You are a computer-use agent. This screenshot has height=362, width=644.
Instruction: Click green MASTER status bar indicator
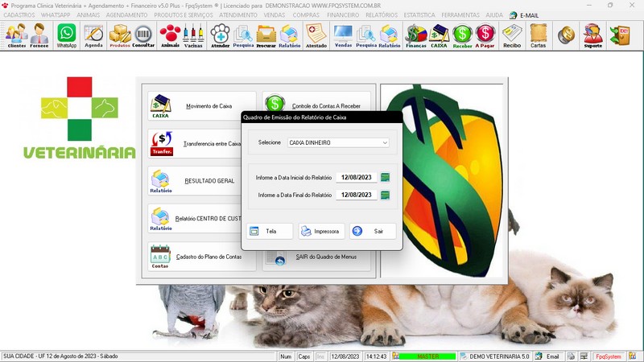coord(427,356)
